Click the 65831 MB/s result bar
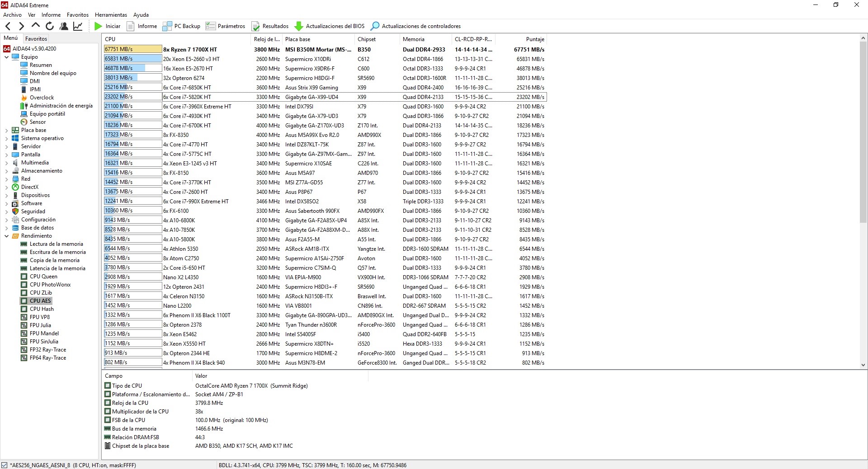868x469 pixels. tap(133, 59)
